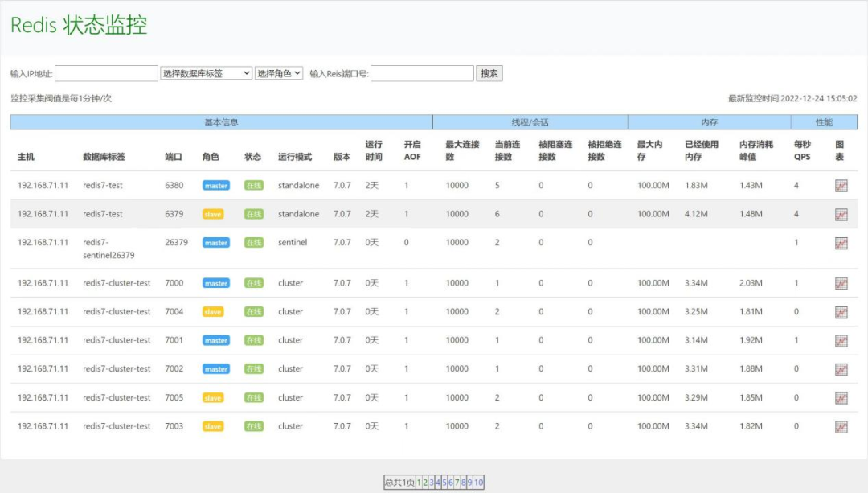Click the IP address input field

[x=105, y=72]
